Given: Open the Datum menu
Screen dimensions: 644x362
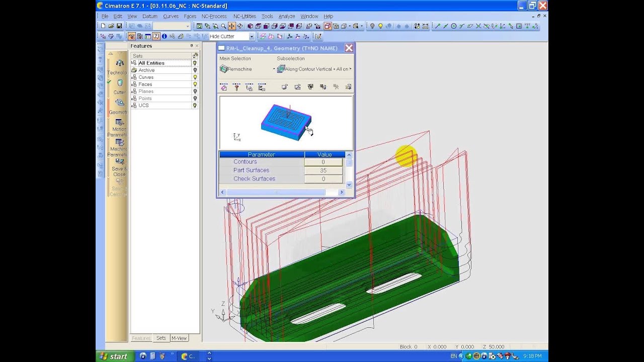Looking at the screenshot, I should click(149, 16).
